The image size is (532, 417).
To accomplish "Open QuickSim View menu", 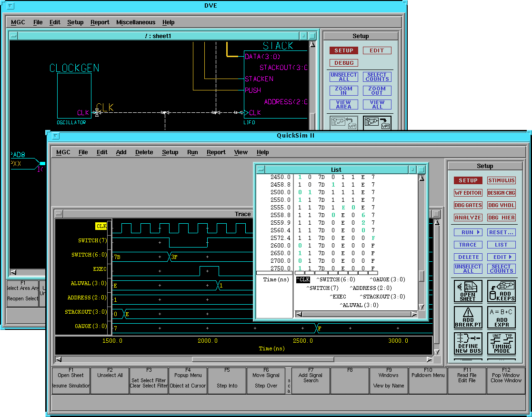I will [x=241, y=152].
